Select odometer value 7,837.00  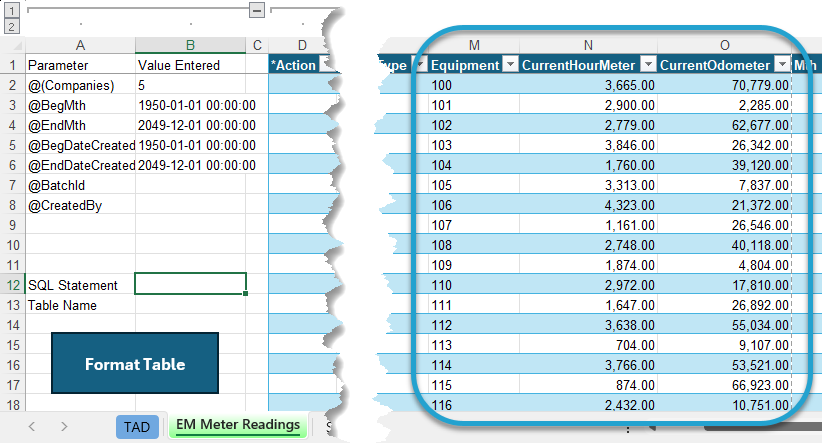point(724,185)
